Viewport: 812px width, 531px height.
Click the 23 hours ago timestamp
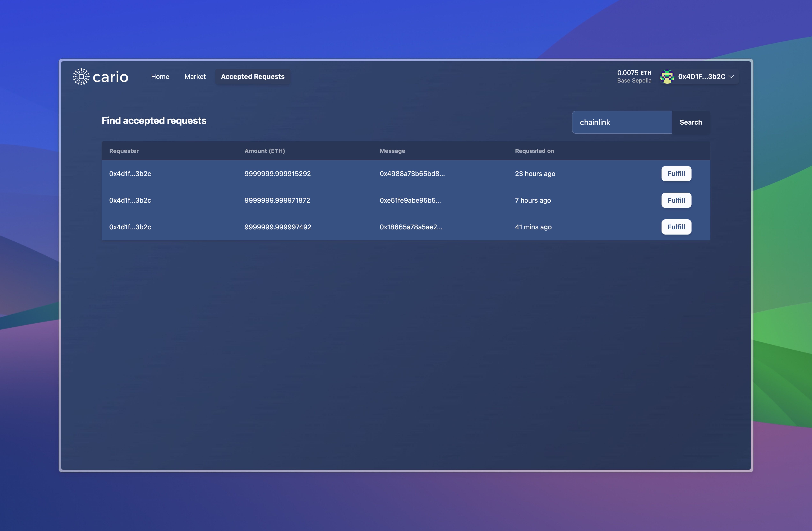[535, 173]
